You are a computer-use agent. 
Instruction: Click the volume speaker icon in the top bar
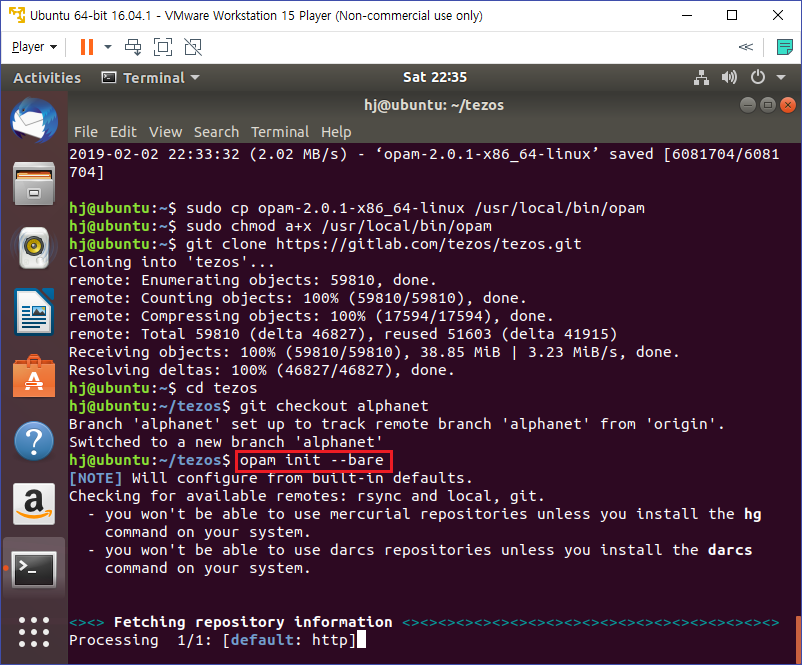click(x=729, y=78)
